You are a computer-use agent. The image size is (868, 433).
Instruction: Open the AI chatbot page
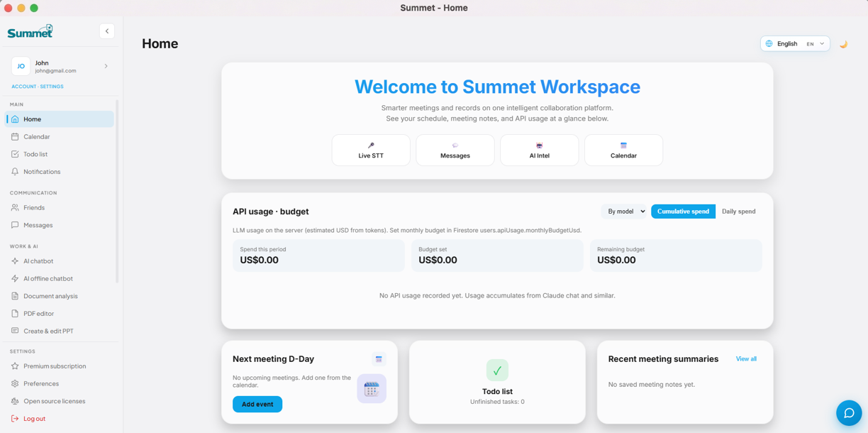pyautogui.click(x=60, y=261)
